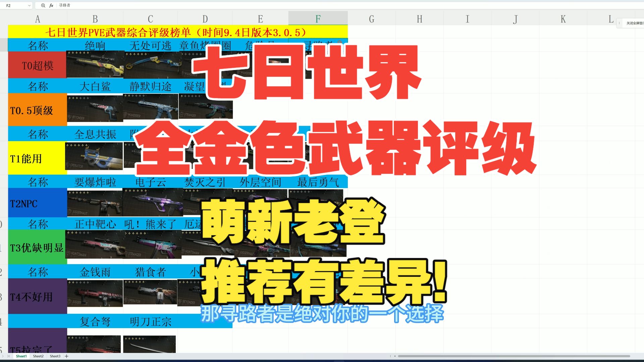
Task: Select column B header
Action: coord(95,19)
